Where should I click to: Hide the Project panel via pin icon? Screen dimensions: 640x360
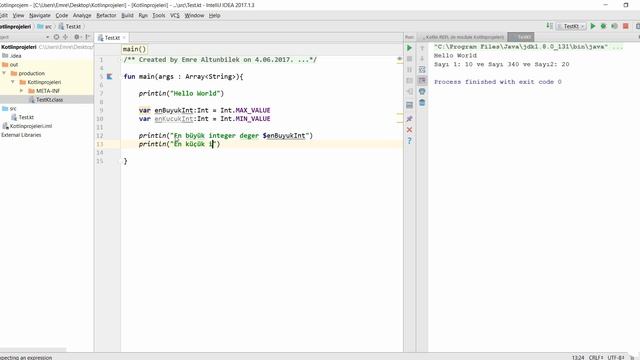[88, 37]
